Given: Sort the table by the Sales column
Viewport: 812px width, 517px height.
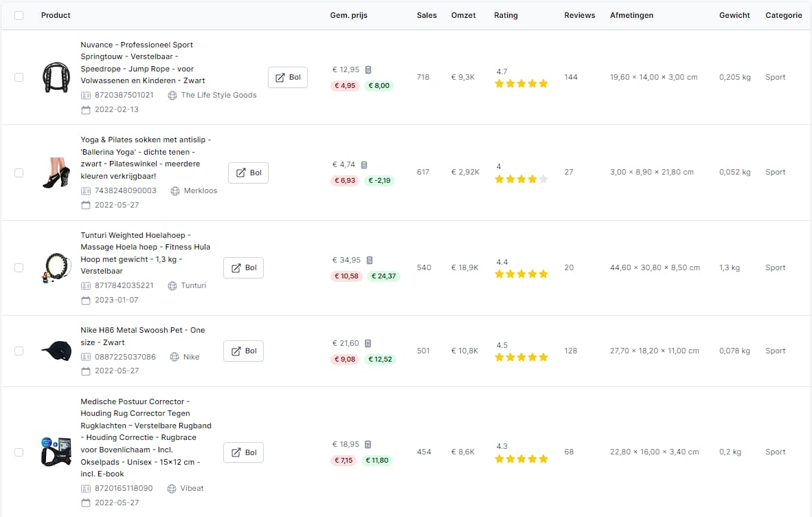Looking at the screenshot, I should (x=427, y=15).
